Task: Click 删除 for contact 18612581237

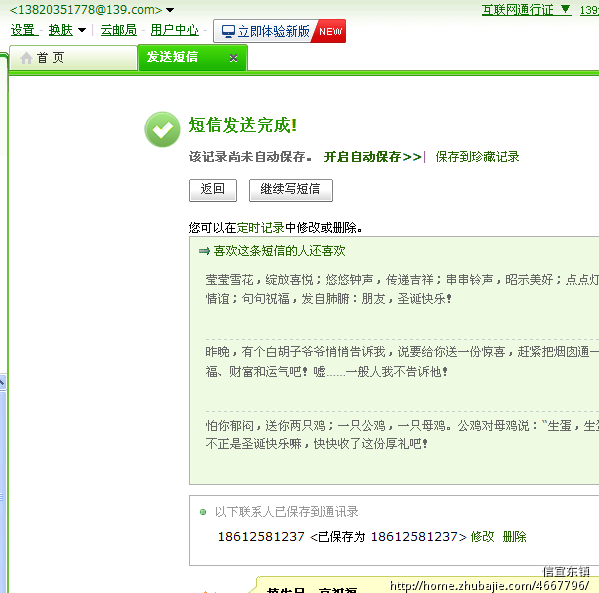Action: point(514,537)
